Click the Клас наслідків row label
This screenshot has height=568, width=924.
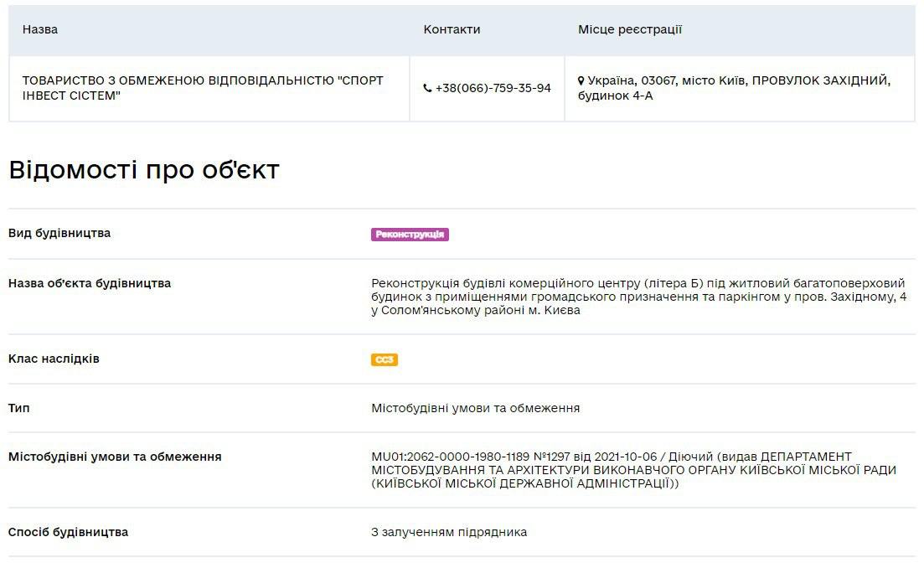[54, 359]
